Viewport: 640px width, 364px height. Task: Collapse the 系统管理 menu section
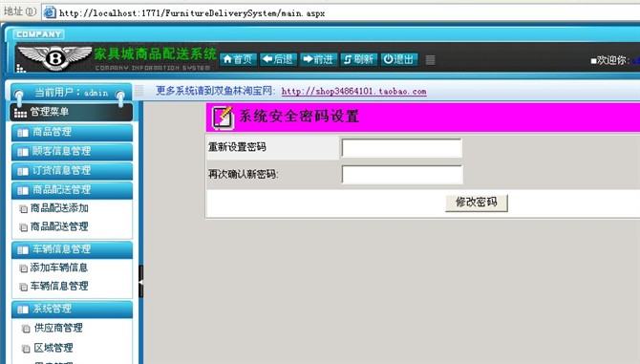click(72, 309)
